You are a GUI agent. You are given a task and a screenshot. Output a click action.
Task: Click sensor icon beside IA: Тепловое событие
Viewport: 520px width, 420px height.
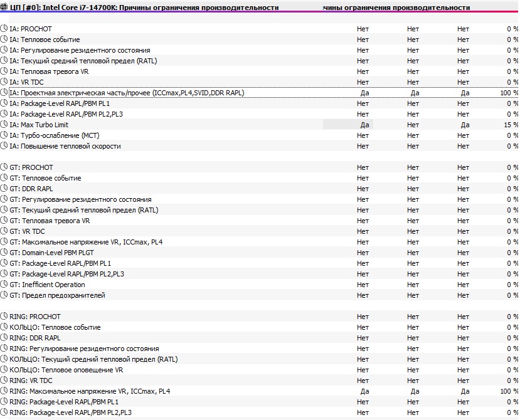[4, 39]
